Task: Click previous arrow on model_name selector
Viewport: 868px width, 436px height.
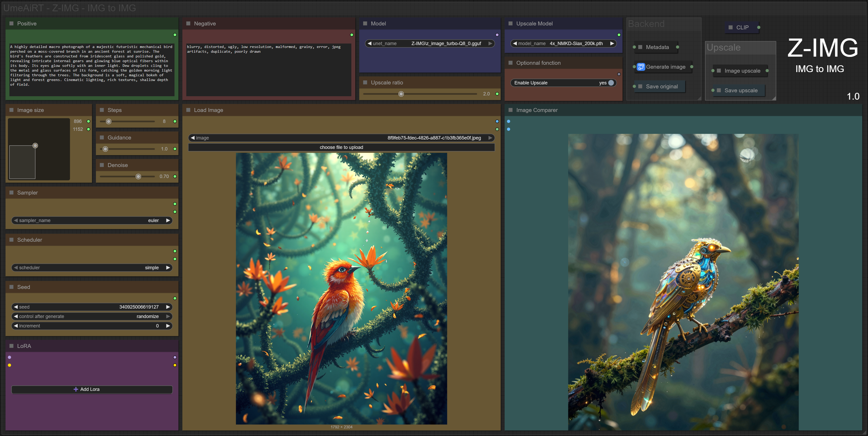Action: click(x=515, y=44)
